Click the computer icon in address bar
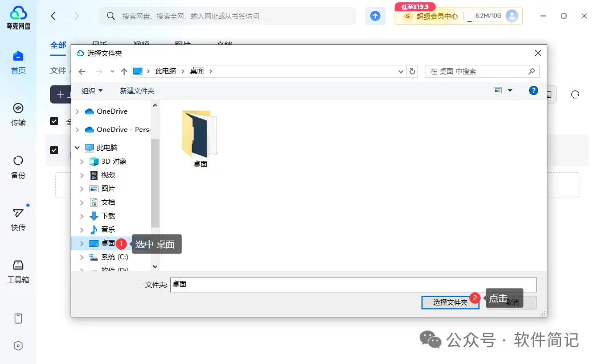Screen dimensions: 598x364 click(138, 71)
